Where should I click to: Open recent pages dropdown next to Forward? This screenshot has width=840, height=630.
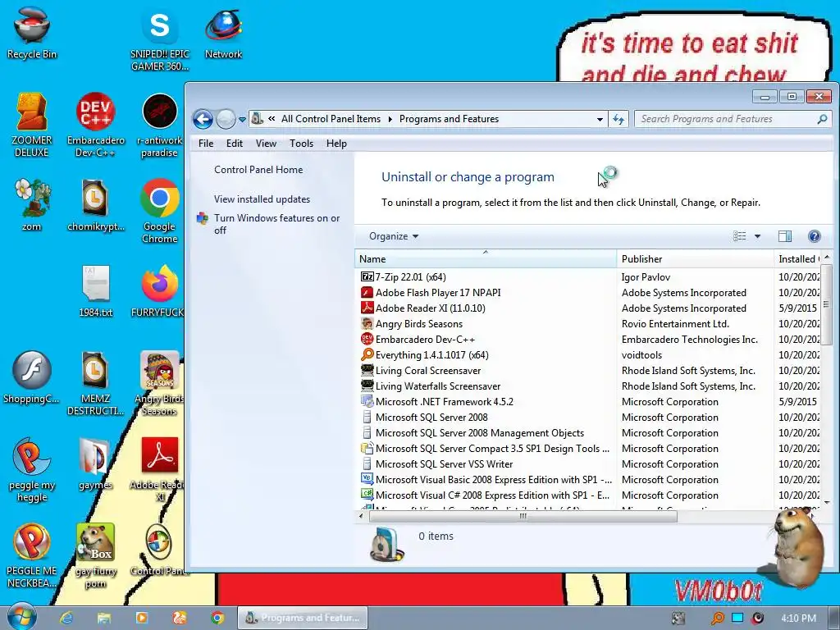242,119
